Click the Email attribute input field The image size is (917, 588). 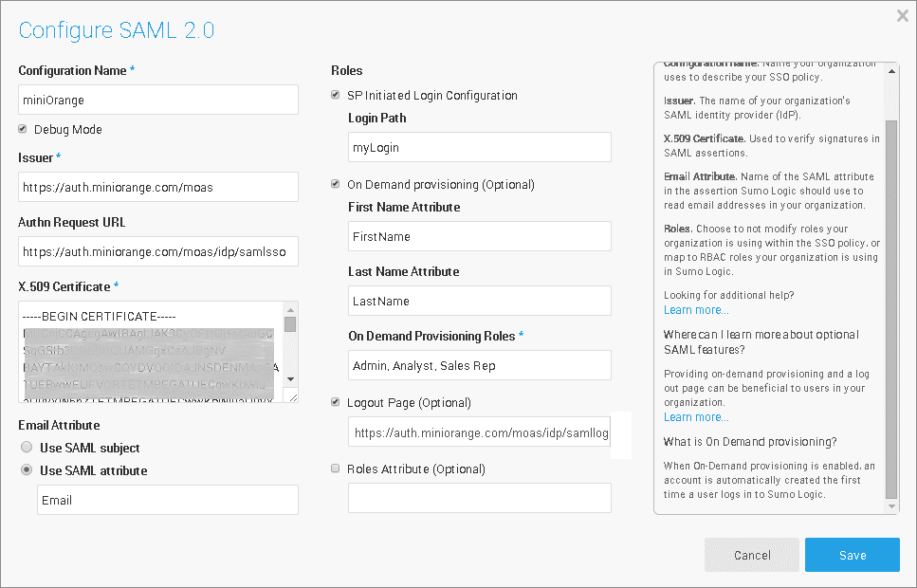tap(168, 500)
